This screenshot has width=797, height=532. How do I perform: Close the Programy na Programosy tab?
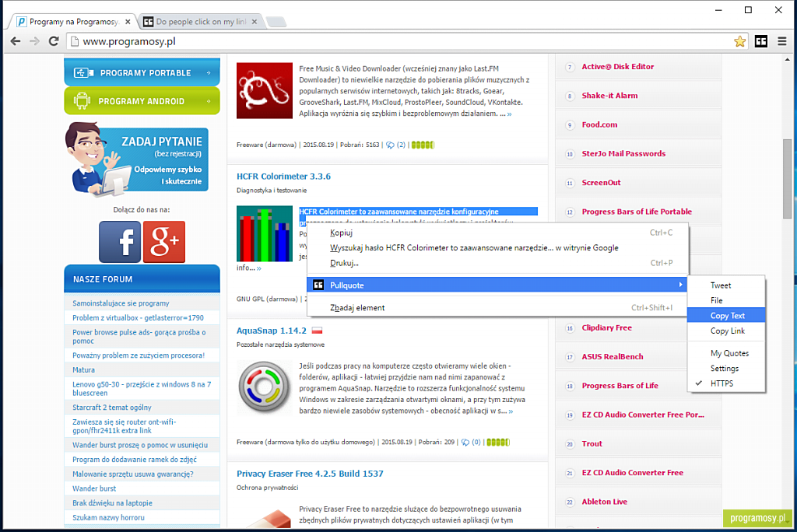tap(128, 21)
